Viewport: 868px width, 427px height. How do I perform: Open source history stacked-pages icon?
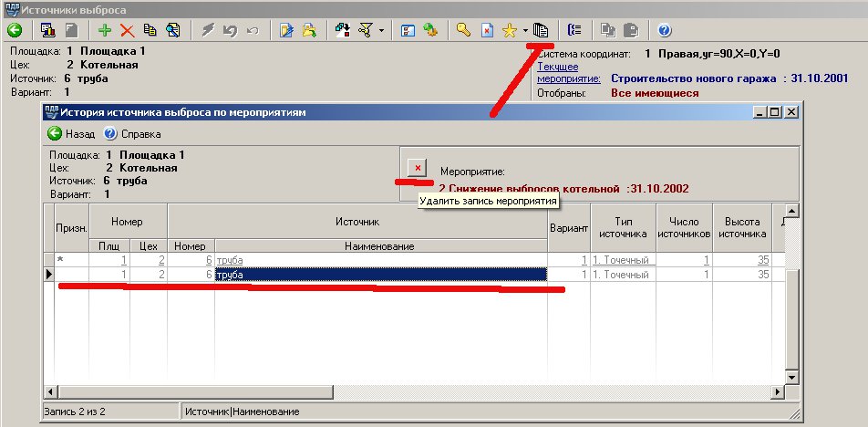click(542, 30)
